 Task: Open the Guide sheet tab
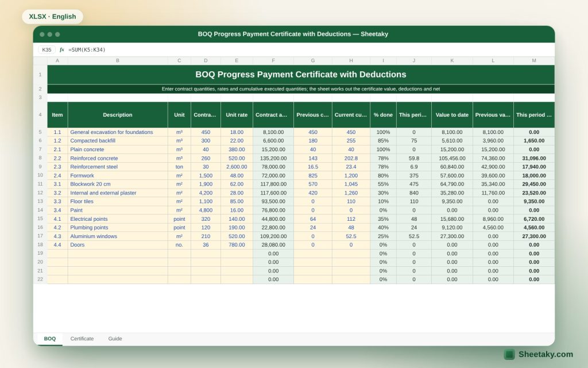pos(115,339)
